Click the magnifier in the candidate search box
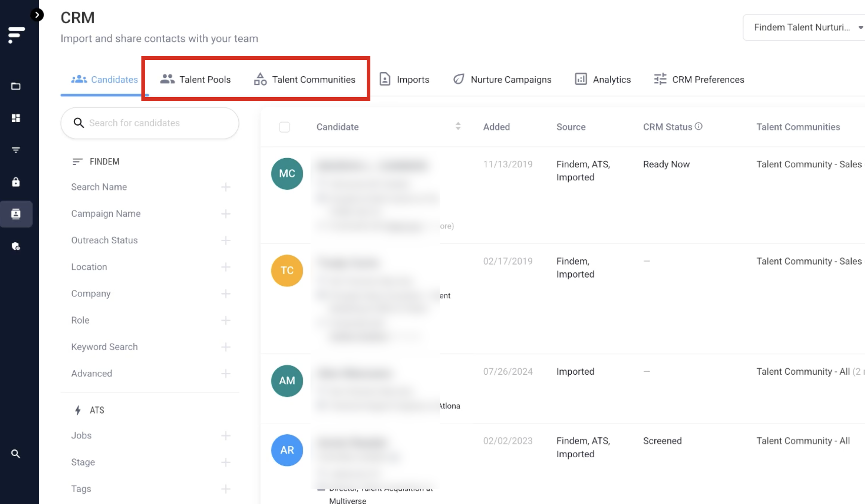 [x=79, y=123]
